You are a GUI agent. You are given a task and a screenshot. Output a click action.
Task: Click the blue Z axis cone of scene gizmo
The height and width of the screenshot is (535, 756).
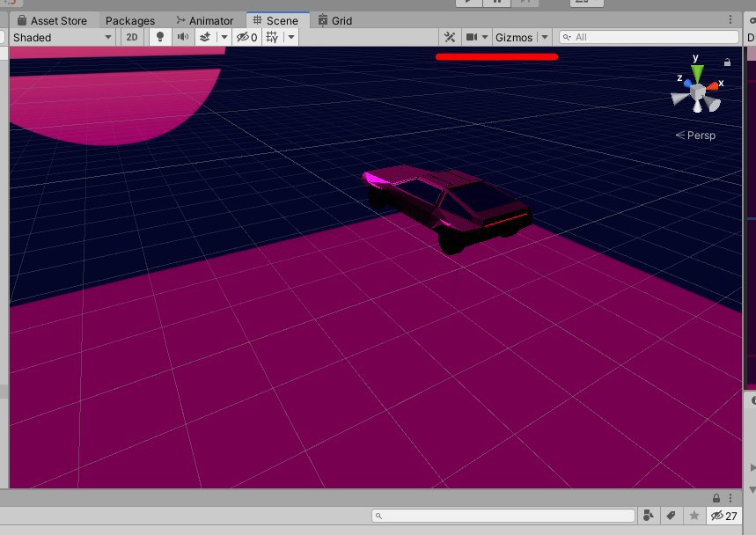point(687,84)
